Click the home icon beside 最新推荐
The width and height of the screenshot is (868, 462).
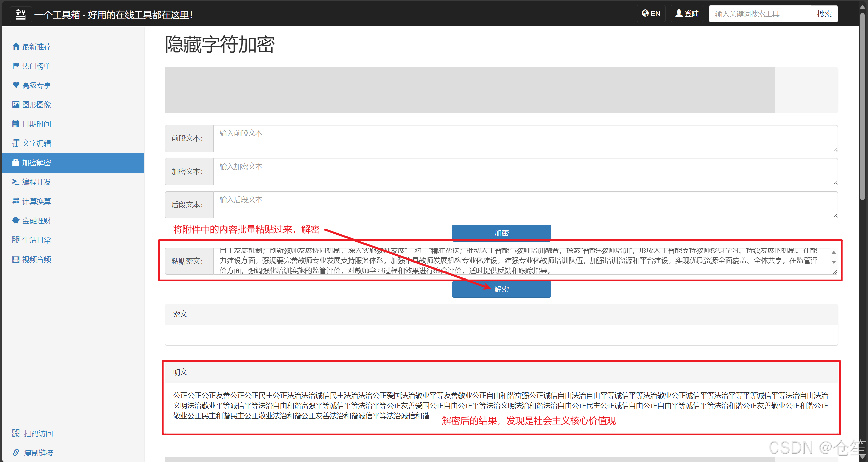16,46
